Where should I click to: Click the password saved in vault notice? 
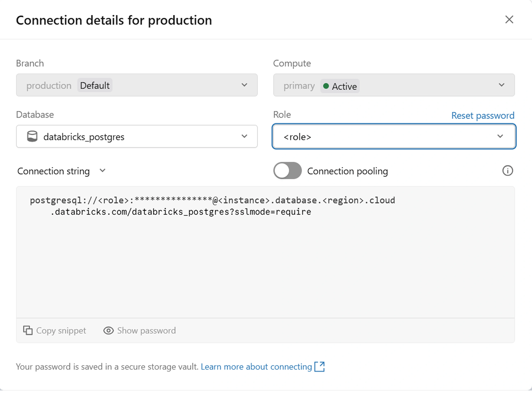pyautogui.click(x=107, y=367)
